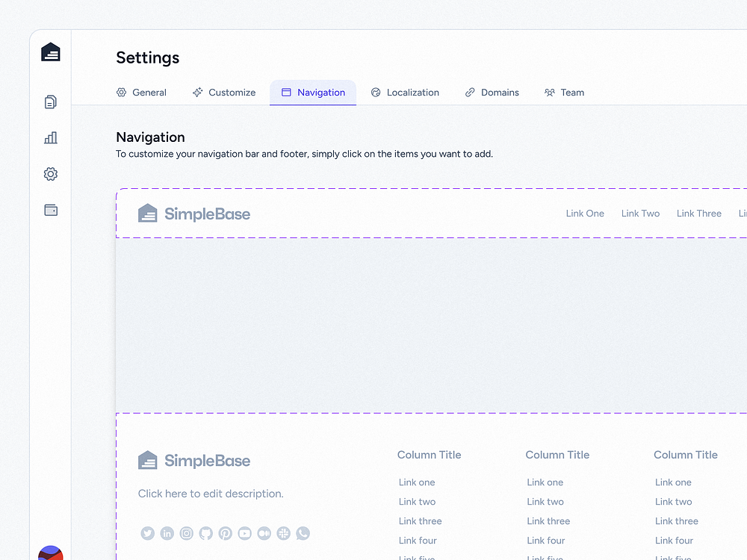Select the GitHub icon in the footer preview
The width and height of the screenshot is (747, 560).
point(205,533)
